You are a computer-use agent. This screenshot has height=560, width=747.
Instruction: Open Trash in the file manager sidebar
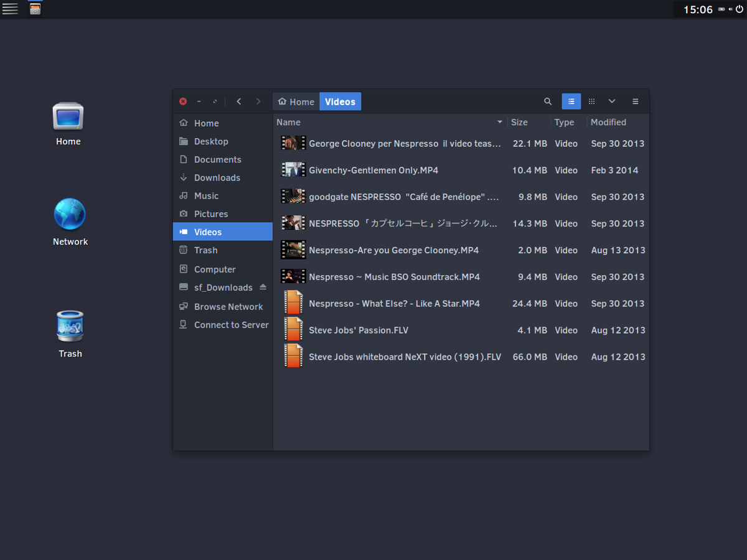pos(223,250)
